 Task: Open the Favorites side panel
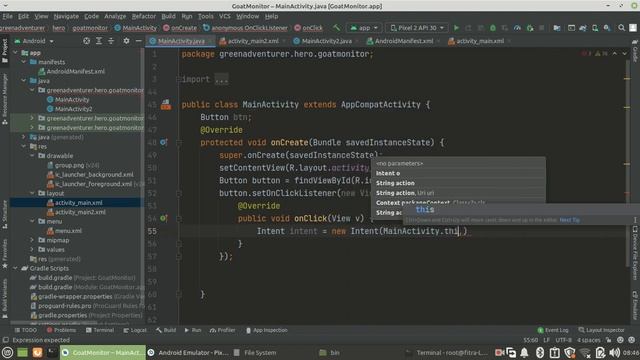[4, 254]
